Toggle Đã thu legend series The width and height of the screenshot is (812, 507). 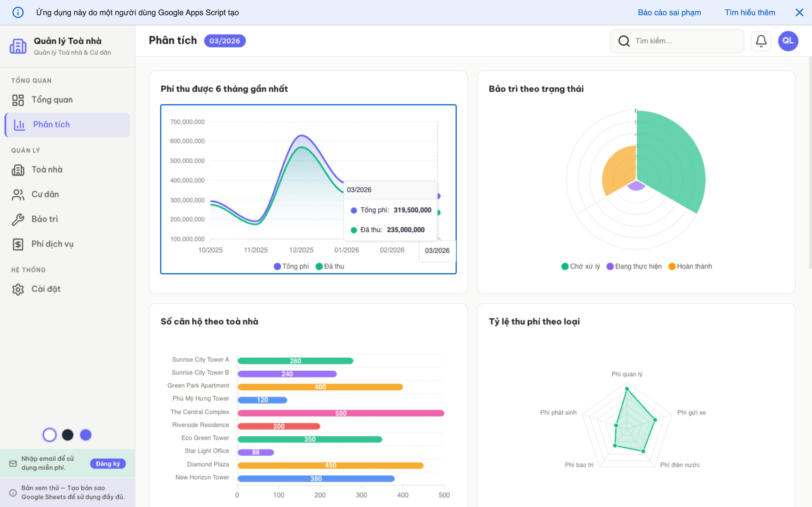[x=330, y=266]
